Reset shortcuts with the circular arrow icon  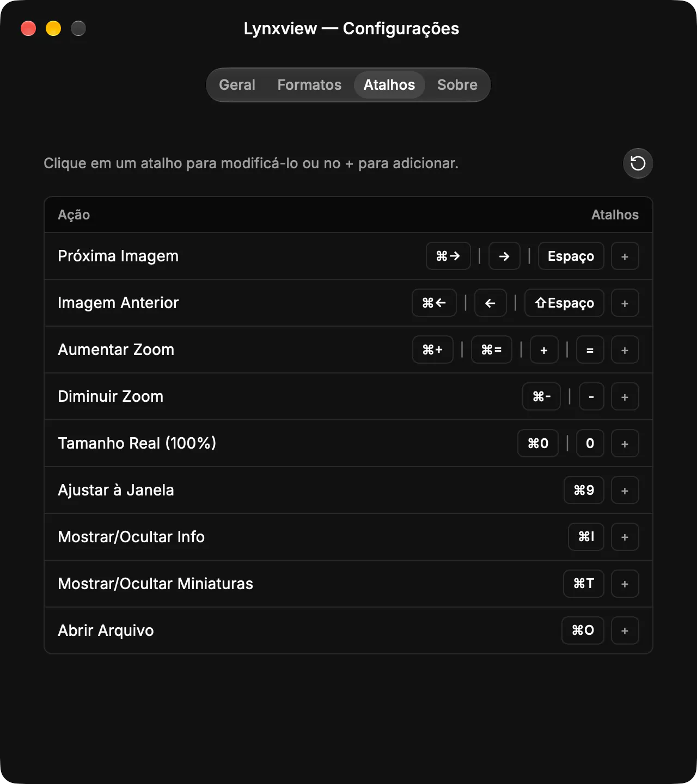[x=638, y=163]
